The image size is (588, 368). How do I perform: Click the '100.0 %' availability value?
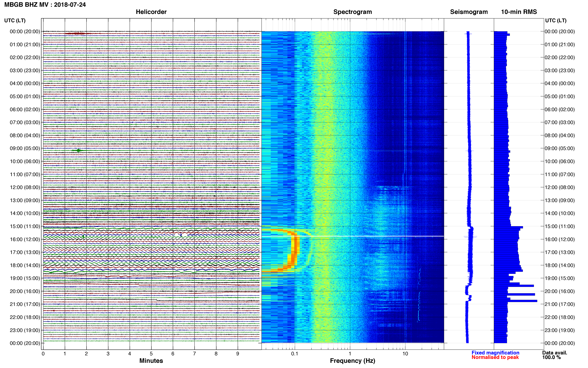point(551,358)
